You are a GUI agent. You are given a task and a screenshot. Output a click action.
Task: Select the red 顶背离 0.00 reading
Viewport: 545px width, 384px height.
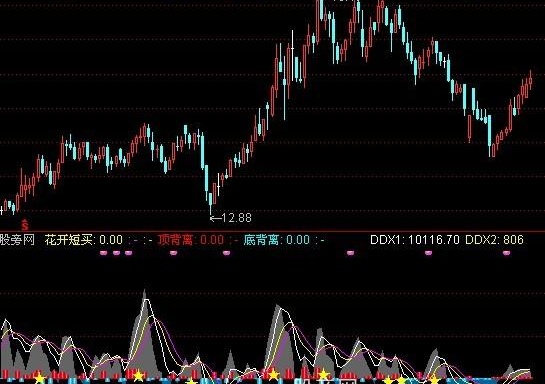click(191, 240)
